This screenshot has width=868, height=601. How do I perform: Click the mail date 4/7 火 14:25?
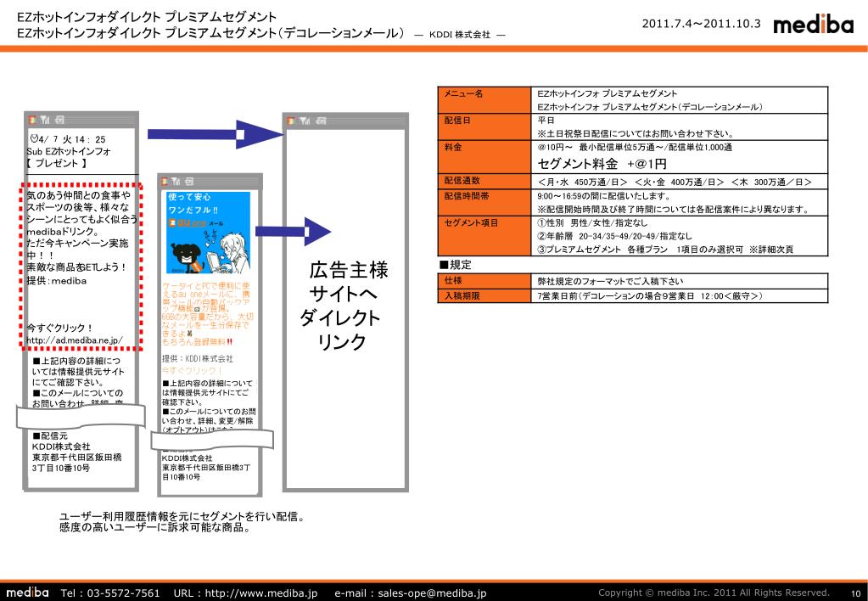[x=72, y=139]
